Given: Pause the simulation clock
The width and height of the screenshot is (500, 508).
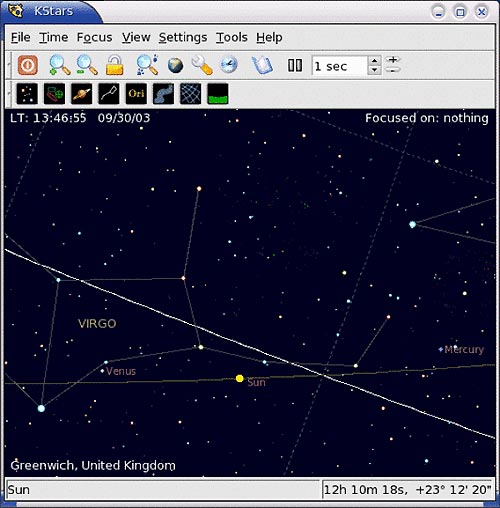Looking at the screenshot, I should click(x=295, y=65).
